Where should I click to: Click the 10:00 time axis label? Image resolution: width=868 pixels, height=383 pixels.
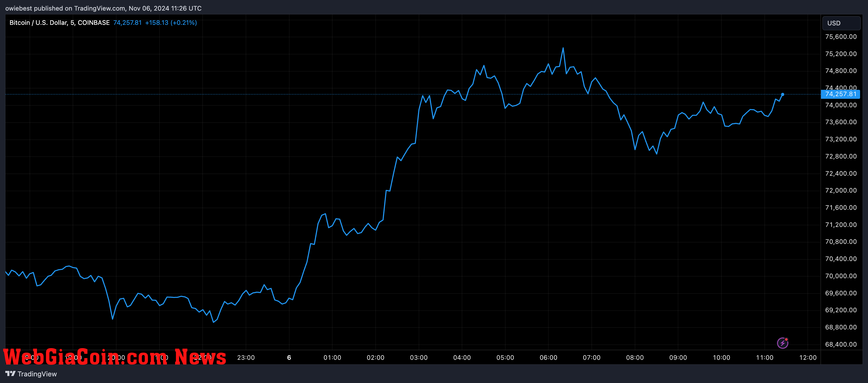[721, 358]
